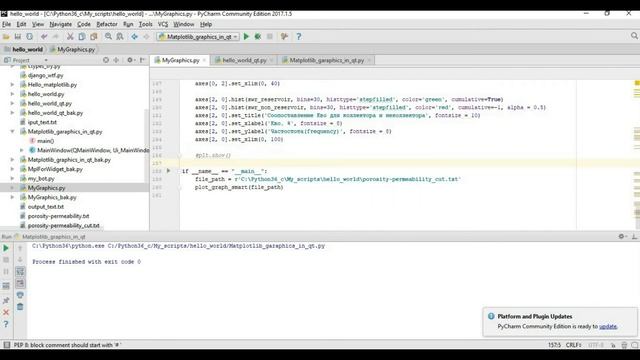The height and width of the screenshot is (360, 640).
Task: Open Run panel gear settings
Action: [x=622, y=236]
